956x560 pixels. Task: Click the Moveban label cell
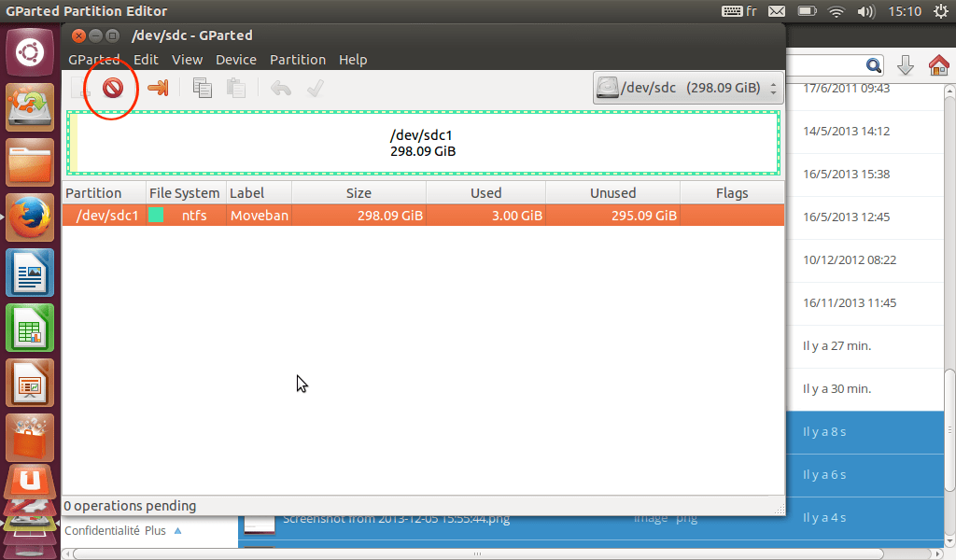coord(260,215)
